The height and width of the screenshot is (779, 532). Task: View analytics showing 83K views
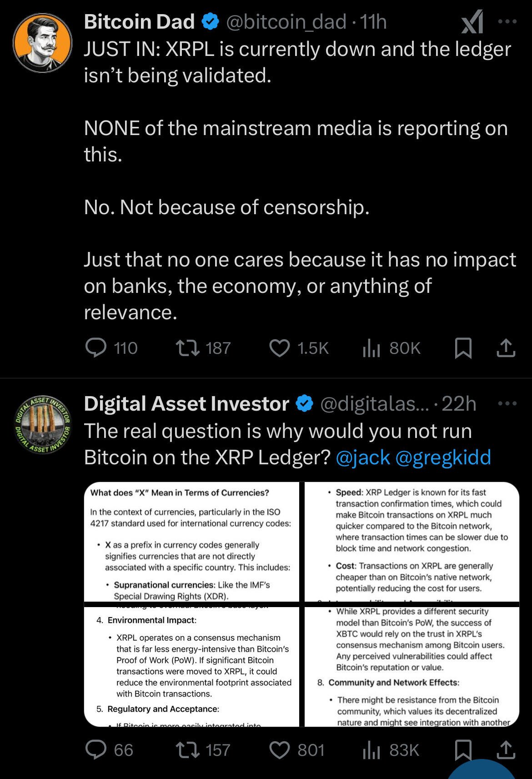click(x=391, y=750)
